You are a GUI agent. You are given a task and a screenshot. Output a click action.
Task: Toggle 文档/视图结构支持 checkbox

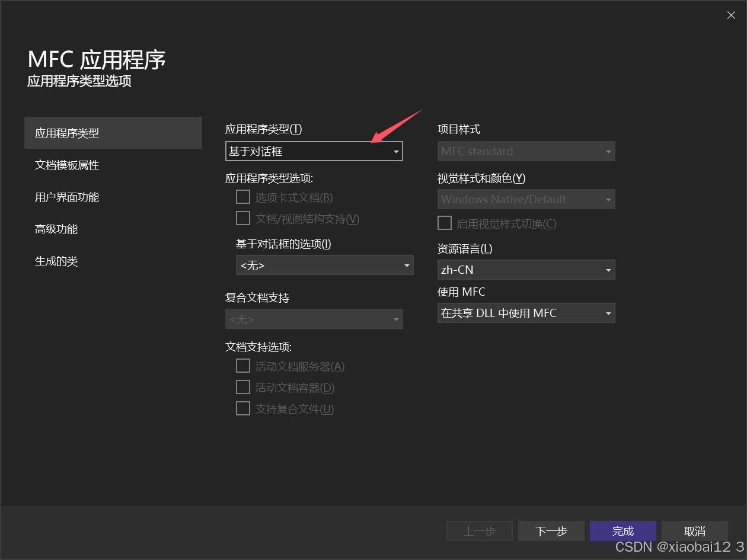click(x=243, y=218)
